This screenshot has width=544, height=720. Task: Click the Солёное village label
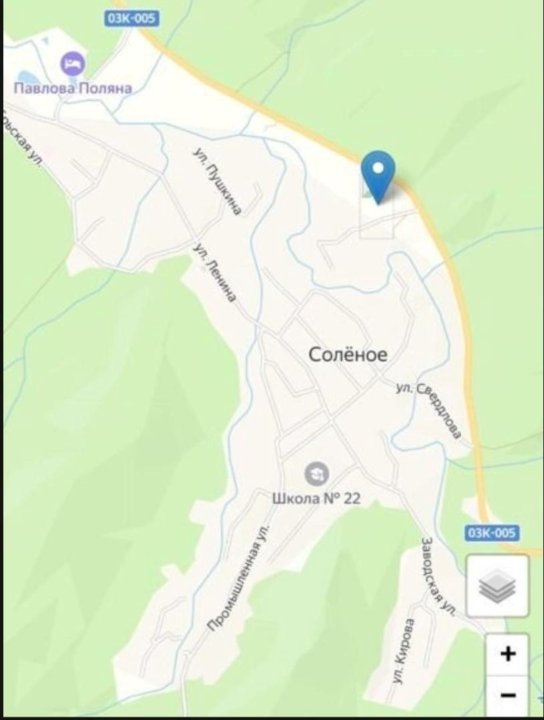point(348,354)
